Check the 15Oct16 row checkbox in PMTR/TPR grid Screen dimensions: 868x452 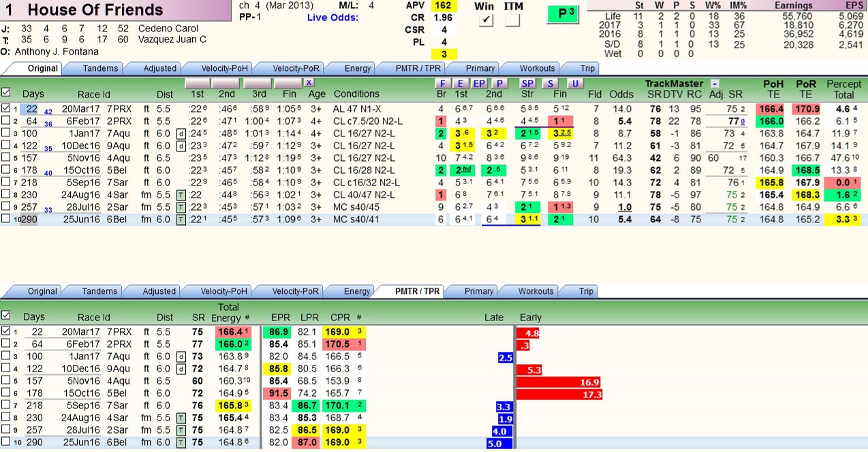6,393
